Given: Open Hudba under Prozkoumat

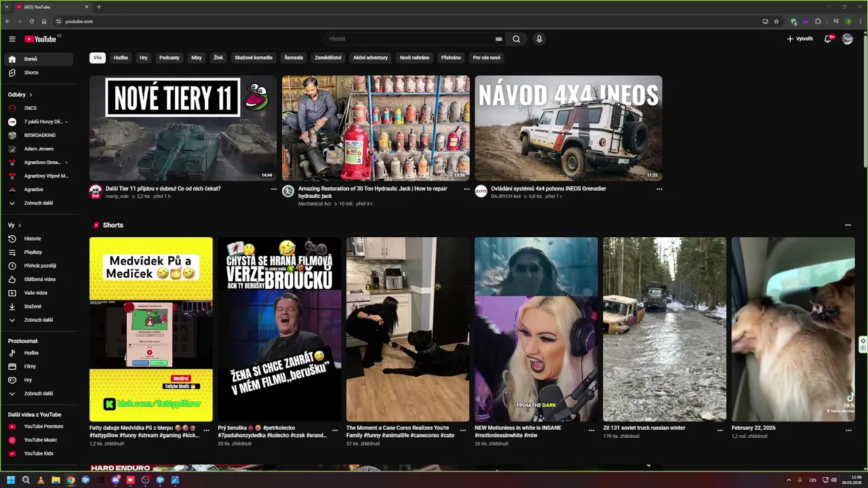Looking at the screenshot, I should (39, 353).
